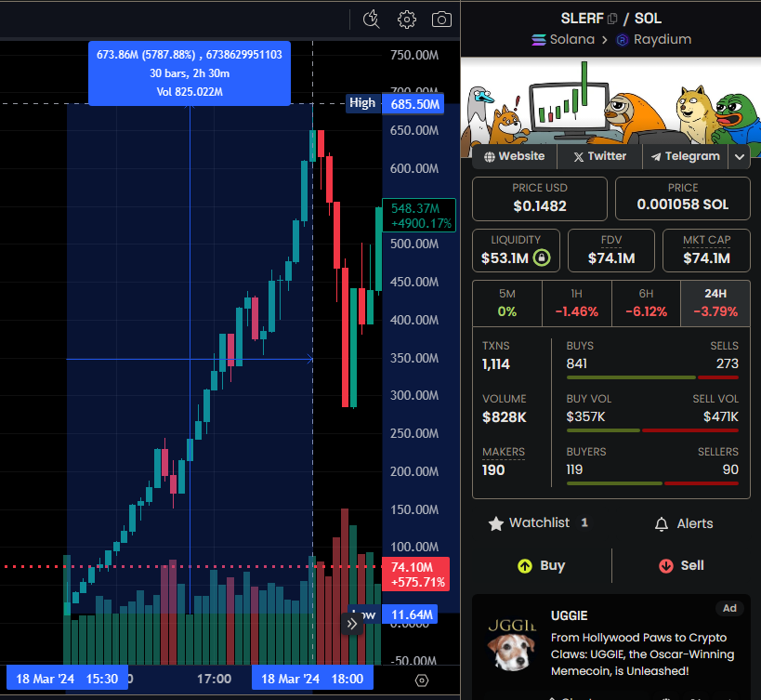Select the 1H timeframe tab
This screenshot has height=700, width=761.
[x=577, y=303]
